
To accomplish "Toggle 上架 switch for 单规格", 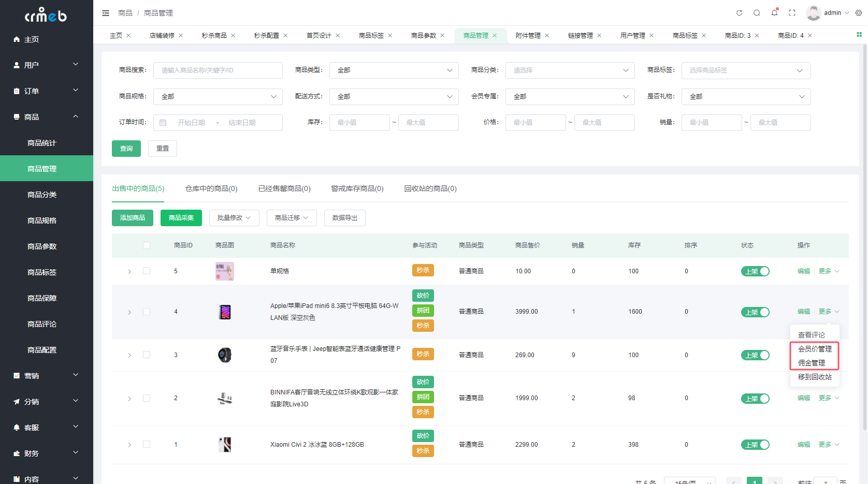I will point(755,271).
